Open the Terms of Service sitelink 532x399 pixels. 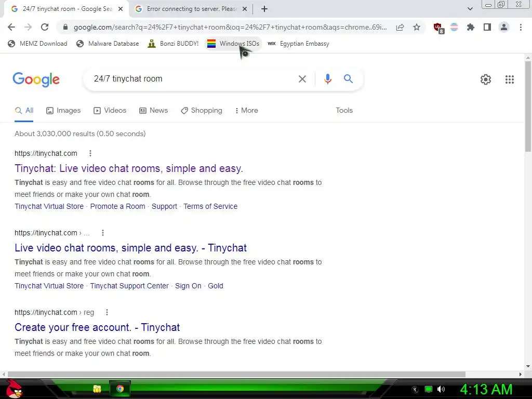[210, 206]
